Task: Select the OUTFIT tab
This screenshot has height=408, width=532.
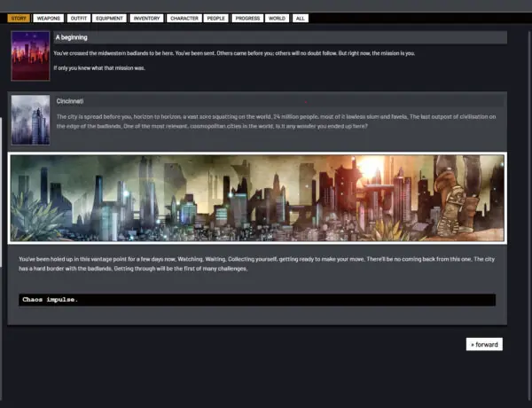Action: tap(80, 18)
